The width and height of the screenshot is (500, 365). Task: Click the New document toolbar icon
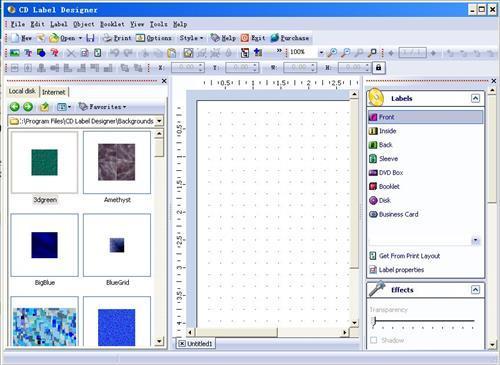(x=15, y=38)
